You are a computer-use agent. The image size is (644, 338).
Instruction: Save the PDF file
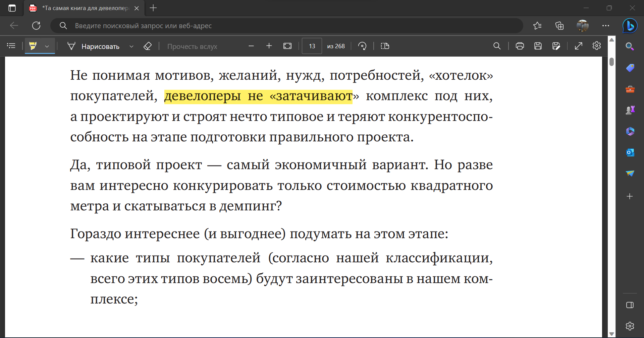coord(538,46)
